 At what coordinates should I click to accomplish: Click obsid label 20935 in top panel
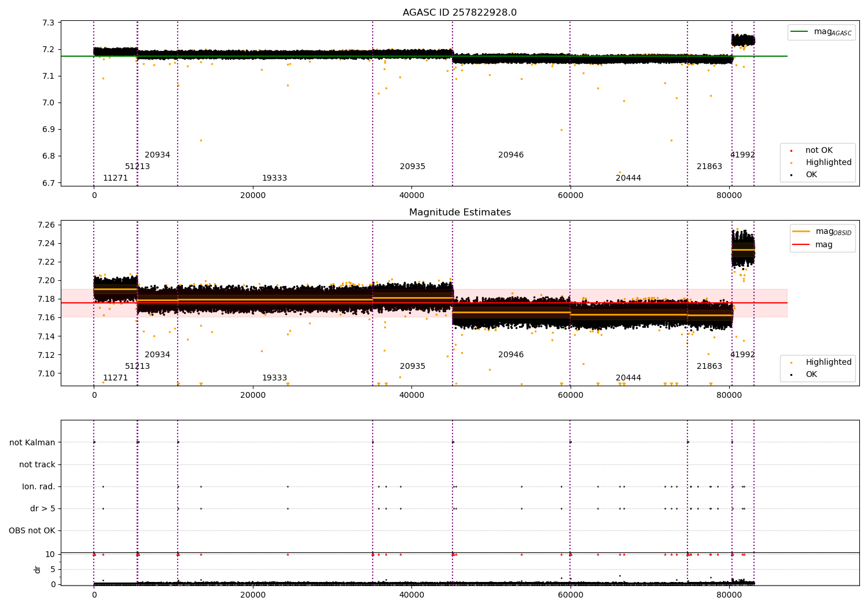pos(413,167)
